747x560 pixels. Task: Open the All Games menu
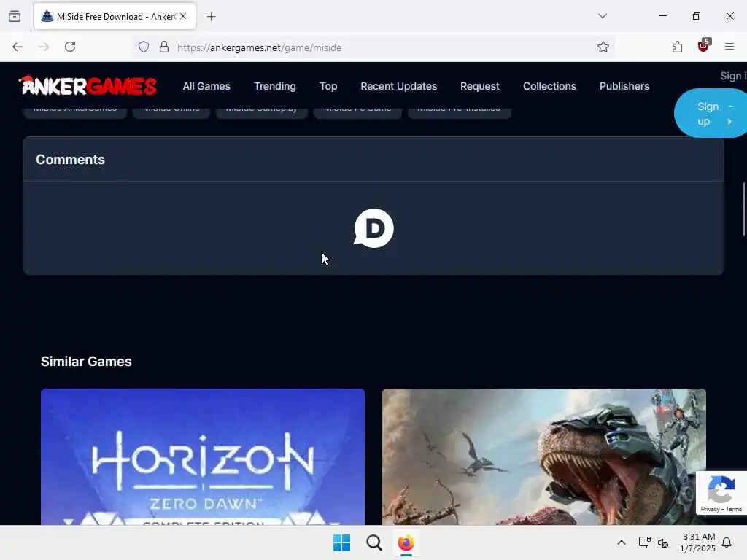tap(206, 86)
